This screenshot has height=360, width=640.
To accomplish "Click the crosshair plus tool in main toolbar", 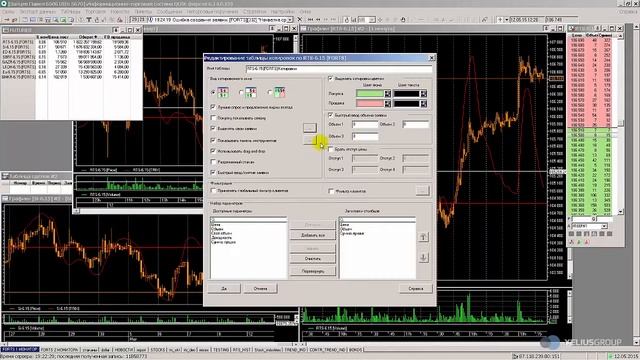I will coord(500,20).
